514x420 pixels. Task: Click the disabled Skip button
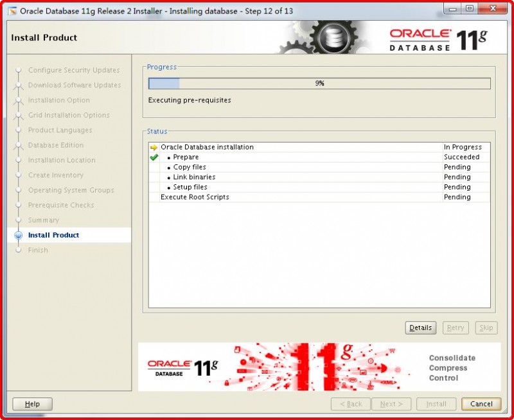coord(486,328)
